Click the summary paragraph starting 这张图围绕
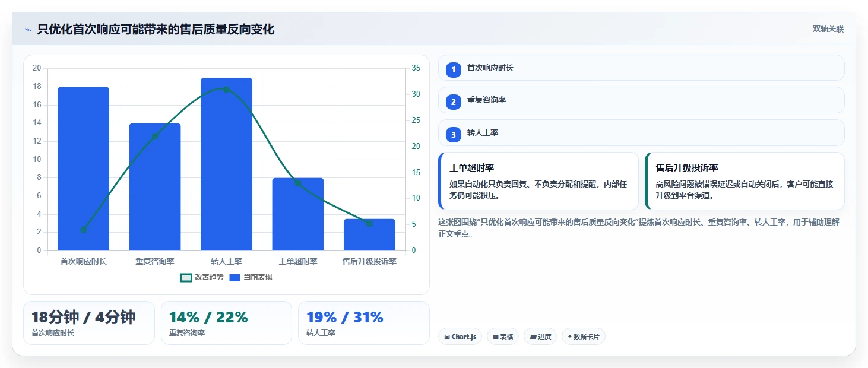868x368 pixels. [639, 228]
